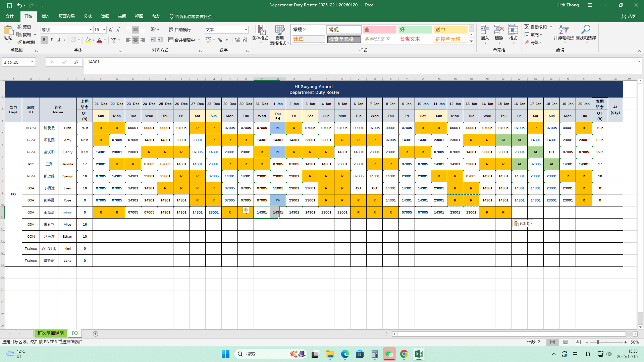644x362 pixels.
Task: Toggle Bold formatting button
Action: (44, 40)
